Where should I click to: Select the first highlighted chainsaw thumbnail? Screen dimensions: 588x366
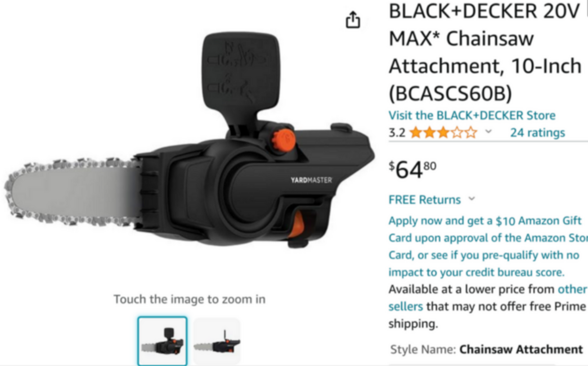(162, 341)
